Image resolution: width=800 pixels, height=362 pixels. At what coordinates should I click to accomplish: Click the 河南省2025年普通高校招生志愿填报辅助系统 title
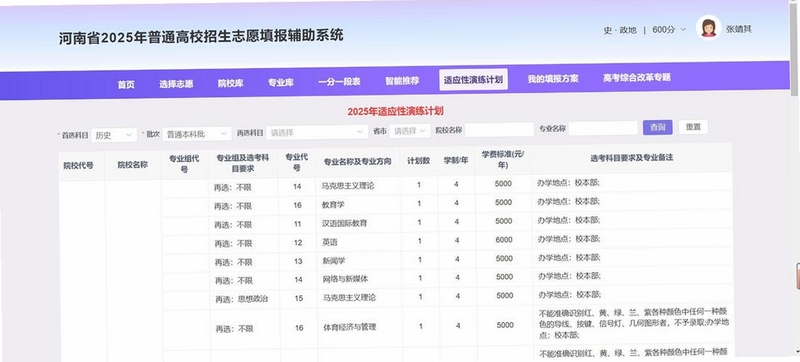click(x=201, y=37)
